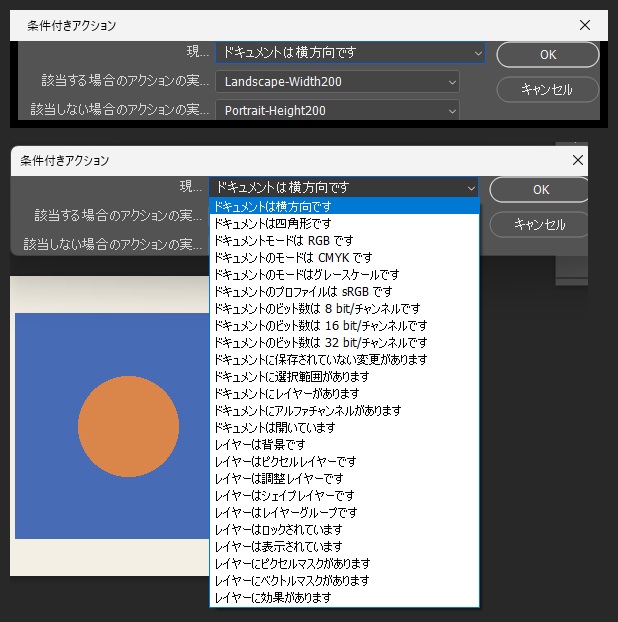Click キャンセル in the lower dialog
Screen dimensions: 618x622
click(x=540, y=225)
